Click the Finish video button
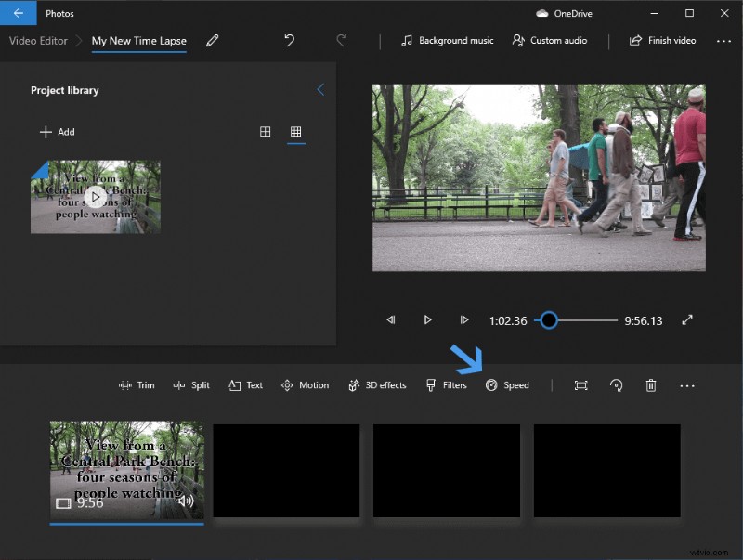The image size is (743, 560). coord(662,41)
